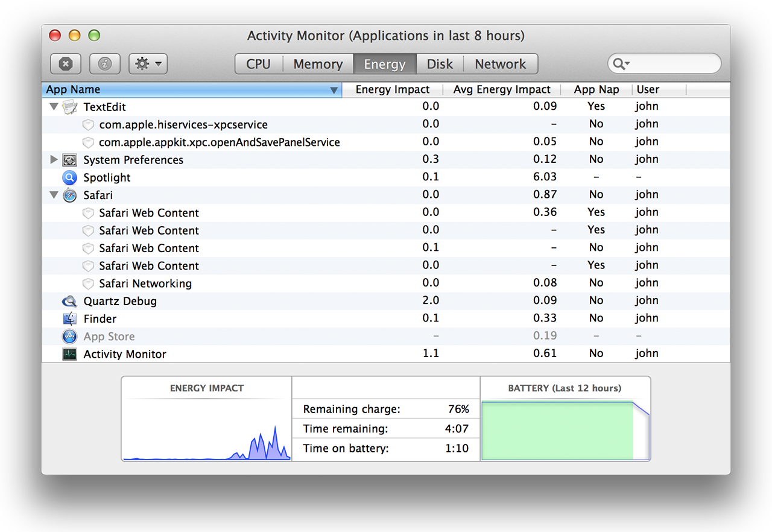This screenshot has width=772, height=532.
Task: Select the com.apple.hiservices-xpcservice process name
Action: [183, 125]
